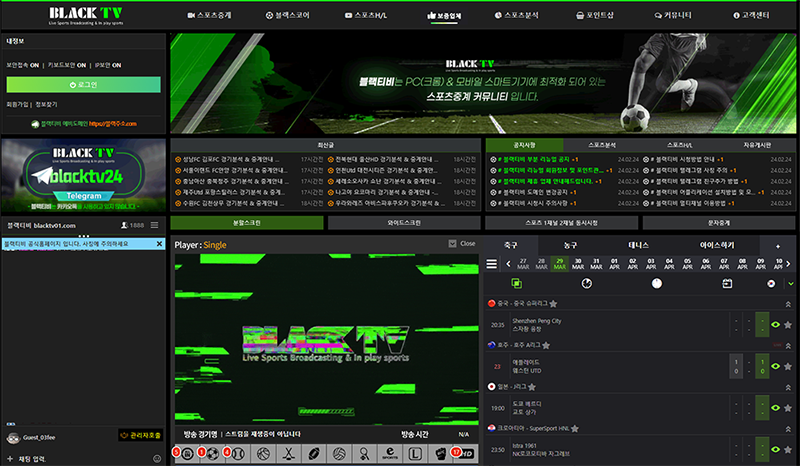Click the BLACK TV logo
Screen dimensions: 800x466
(86, 15)
